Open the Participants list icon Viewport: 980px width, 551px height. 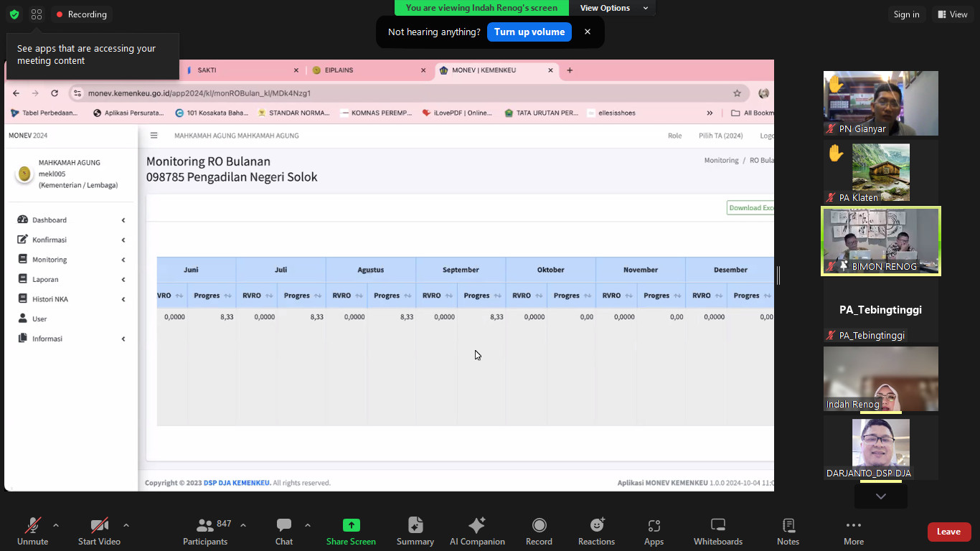(x=204, y=526)
